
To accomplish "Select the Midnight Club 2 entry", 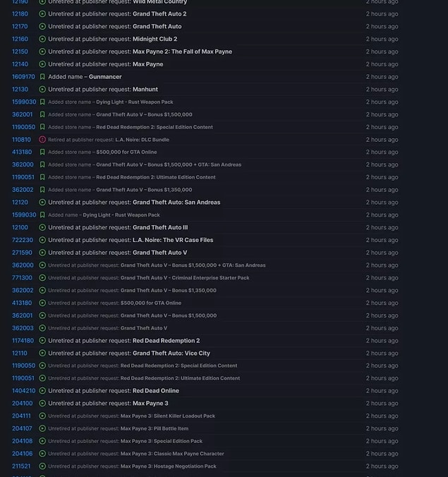I will coord(155,39).
